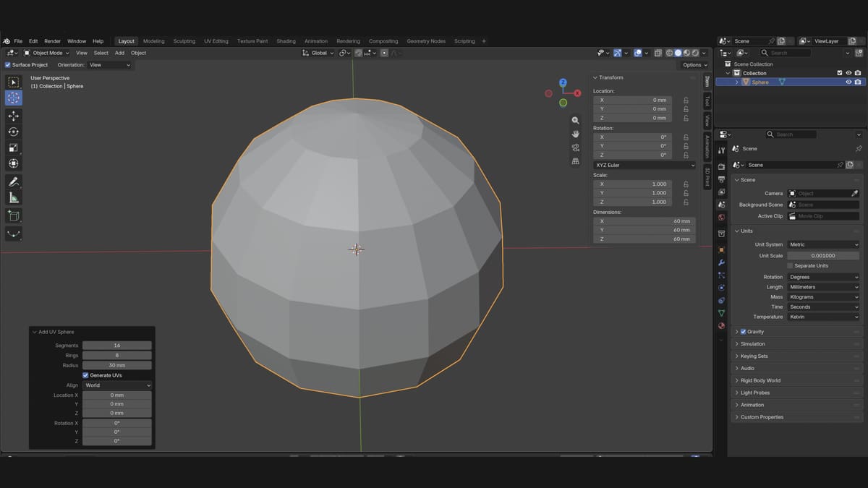Viewport: 868px width, 488px height.
Task: Open the Orientation View dropdown
Action: tap(110, 65)
